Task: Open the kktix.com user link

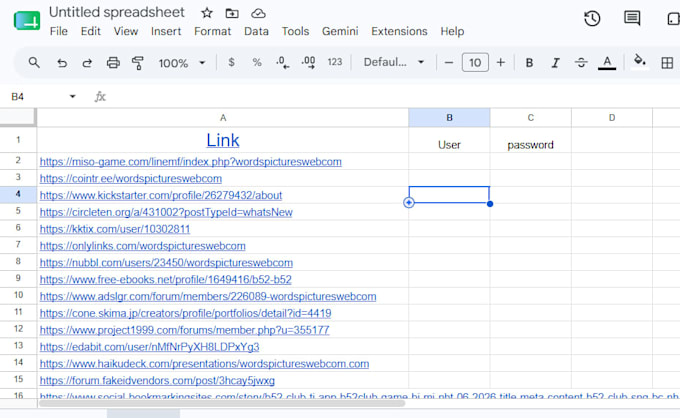Action: click(x=115, y=229)
